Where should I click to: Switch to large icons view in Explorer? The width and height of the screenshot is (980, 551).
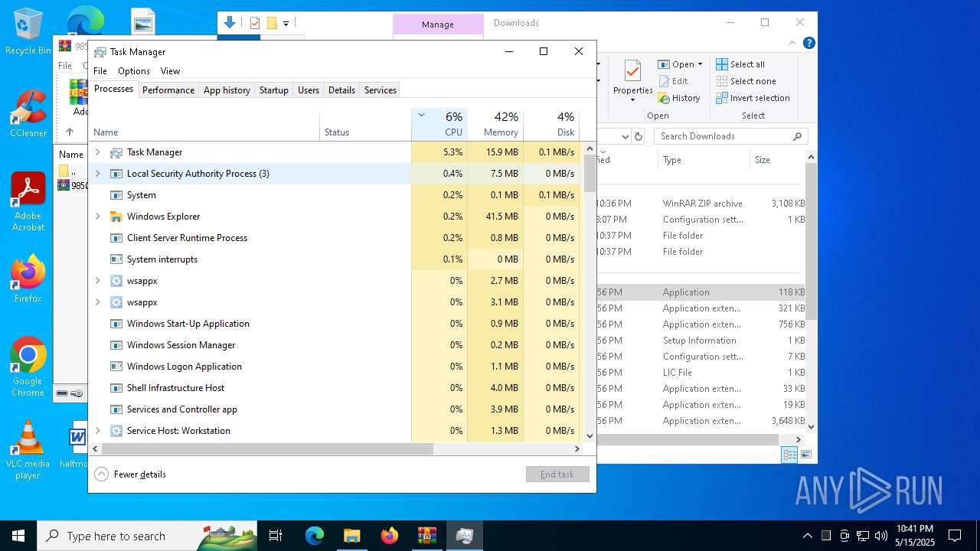pyautogui.click(x=805, y=455)
